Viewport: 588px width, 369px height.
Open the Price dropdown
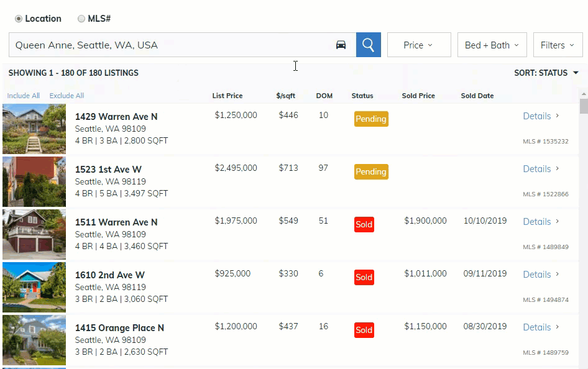click(418, 45)
